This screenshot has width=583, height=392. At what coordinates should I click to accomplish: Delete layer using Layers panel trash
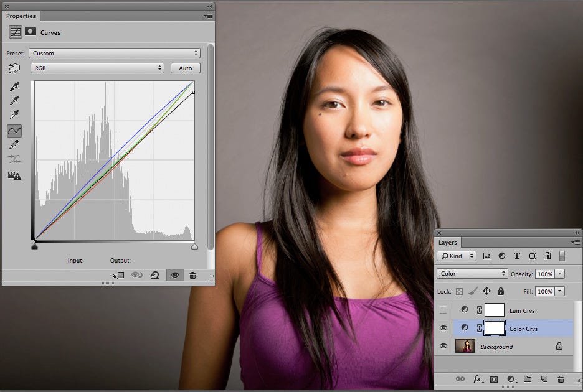pos(561,379)
